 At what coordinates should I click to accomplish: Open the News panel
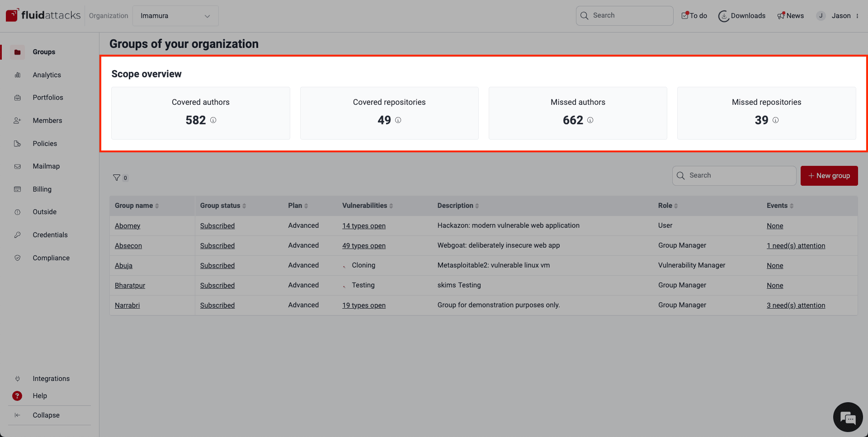(791, 16)
